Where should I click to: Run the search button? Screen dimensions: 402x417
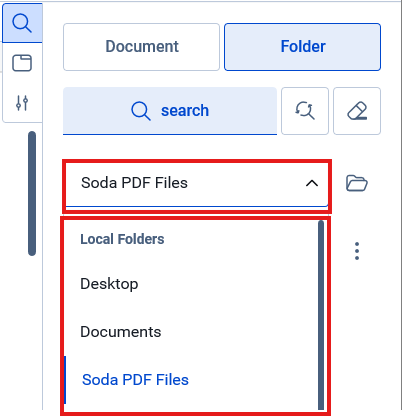click(x=170, y=111)
